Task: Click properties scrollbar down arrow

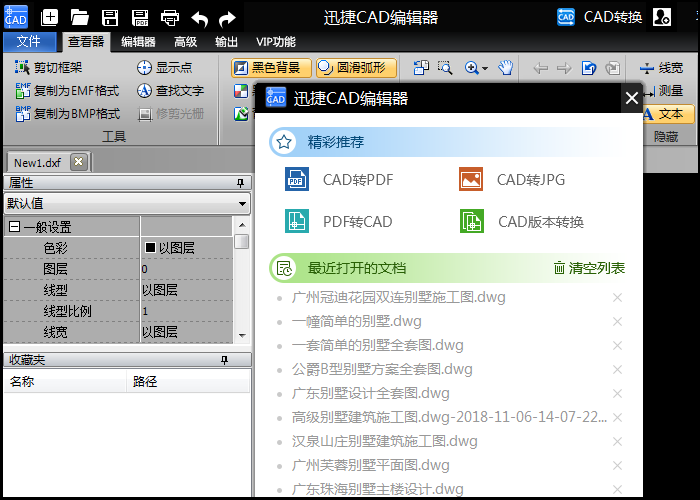Action: (242, 336)
